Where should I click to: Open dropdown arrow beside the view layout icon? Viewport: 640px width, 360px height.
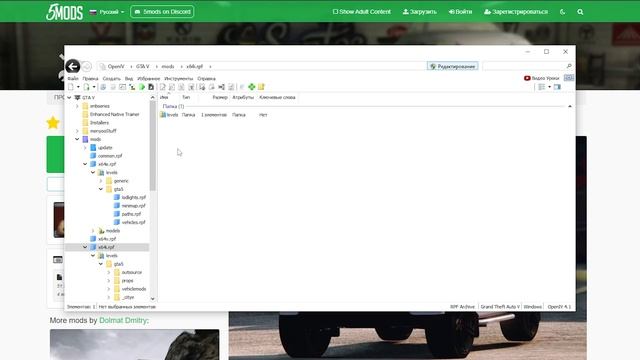[549, 87]
